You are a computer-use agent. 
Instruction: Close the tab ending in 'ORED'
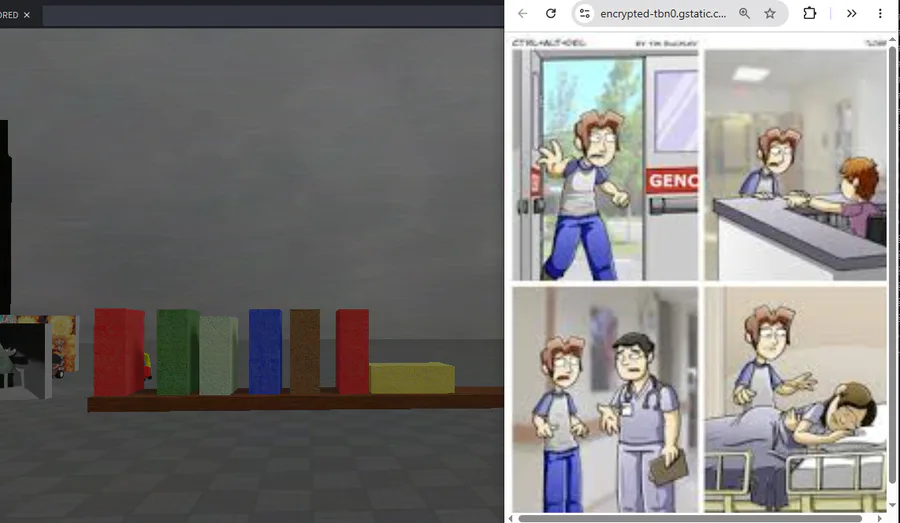pos(26,15)
